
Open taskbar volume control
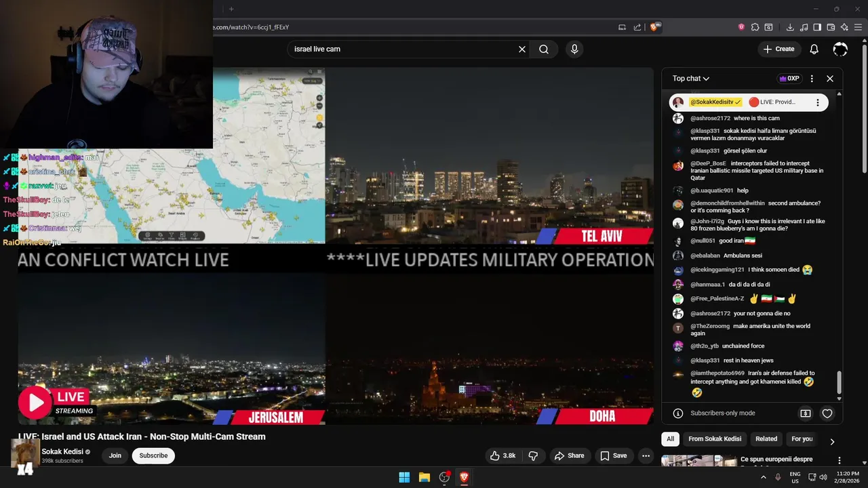point(823,477)
